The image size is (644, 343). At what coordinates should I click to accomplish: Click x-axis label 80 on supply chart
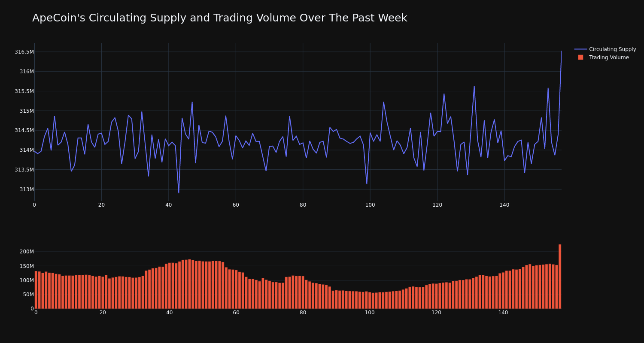[x=303, y=205]
